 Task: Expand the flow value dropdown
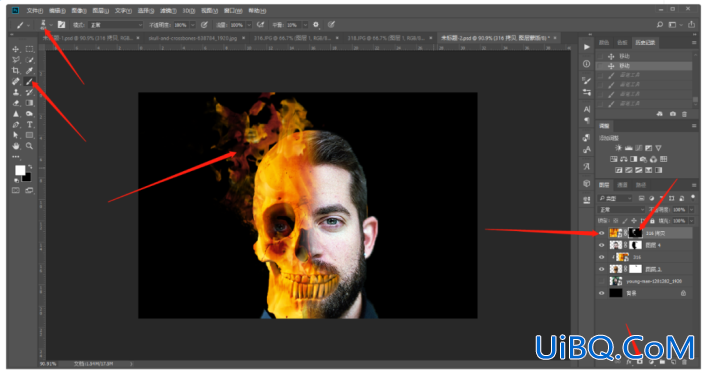pyautogui.click(x=249, y=25)
